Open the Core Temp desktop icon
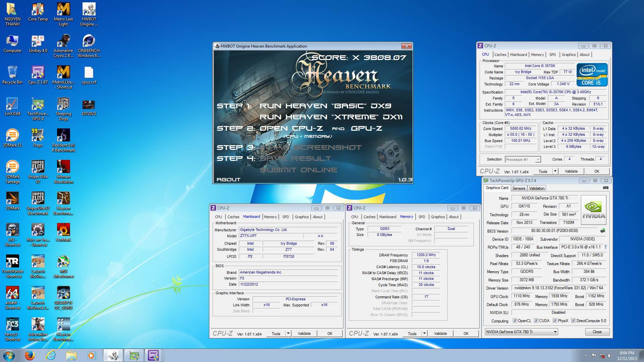This screenshot has width=644, height=362. coord(38,12)
